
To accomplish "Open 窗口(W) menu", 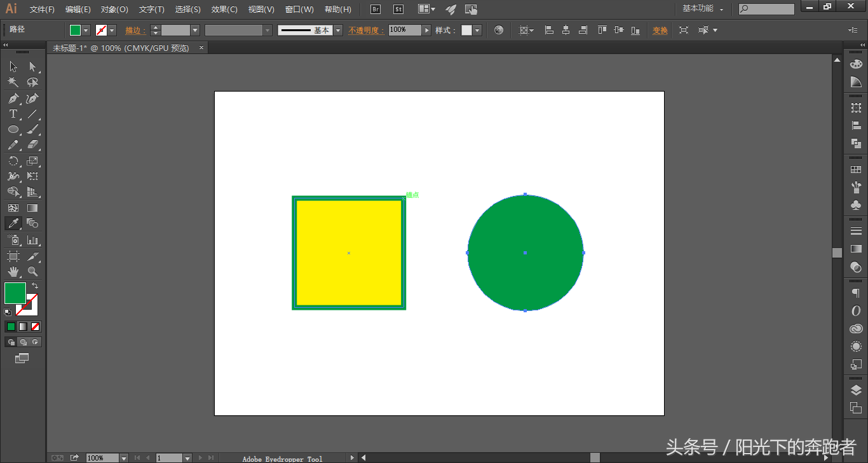I will pyautogui.click(x=299, y=9).
